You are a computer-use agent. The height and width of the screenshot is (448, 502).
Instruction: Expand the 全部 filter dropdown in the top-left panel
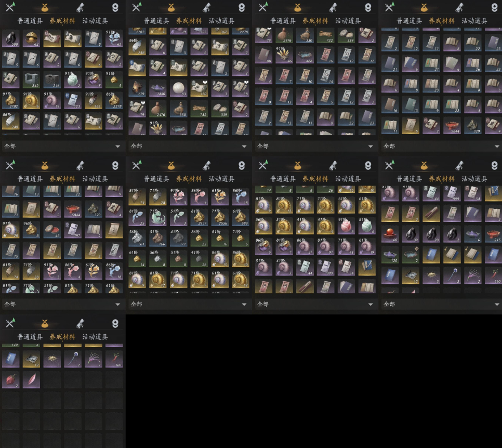coord(62,146)
